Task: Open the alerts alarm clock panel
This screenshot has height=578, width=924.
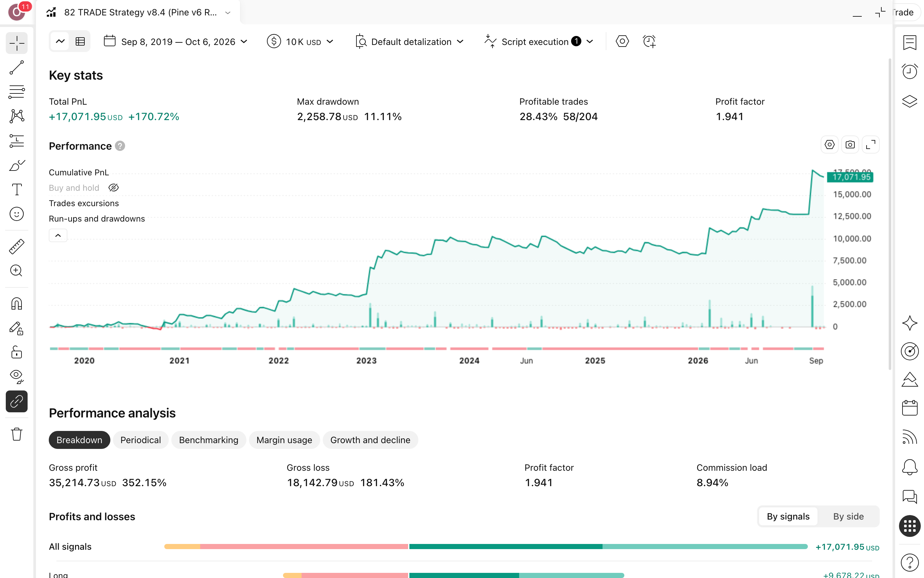Action: pyautogui.click(x=910, y=71)
